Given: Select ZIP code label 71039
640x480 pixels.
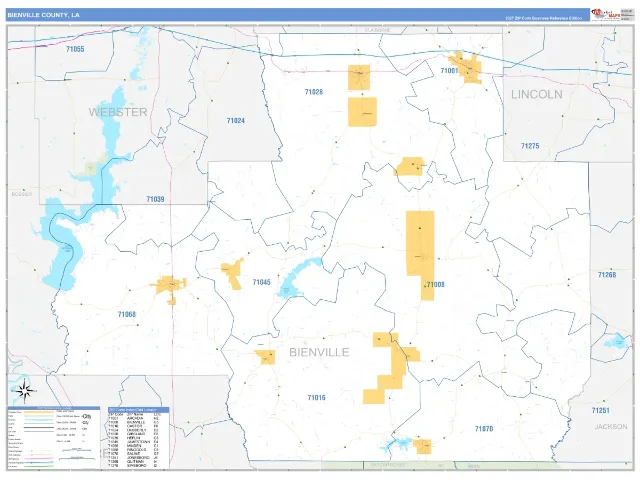Looking at the screenshot, I should 155,199.
